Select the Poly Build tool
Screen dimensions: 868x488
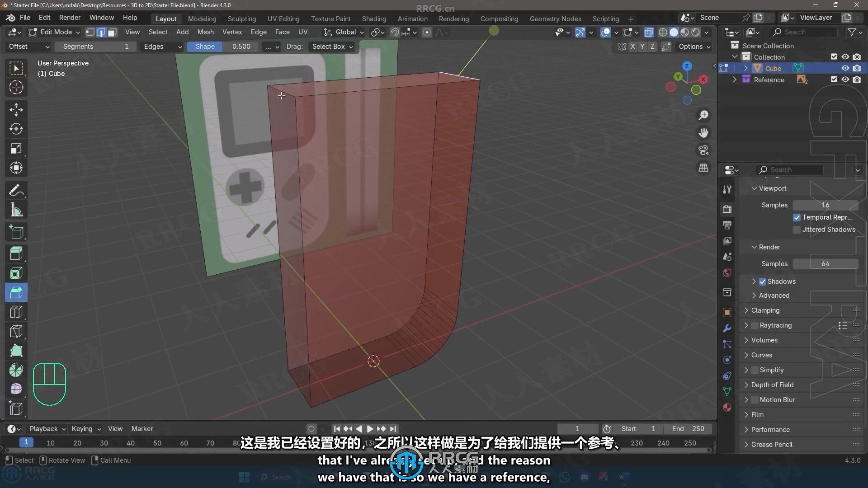pos(16,351)
